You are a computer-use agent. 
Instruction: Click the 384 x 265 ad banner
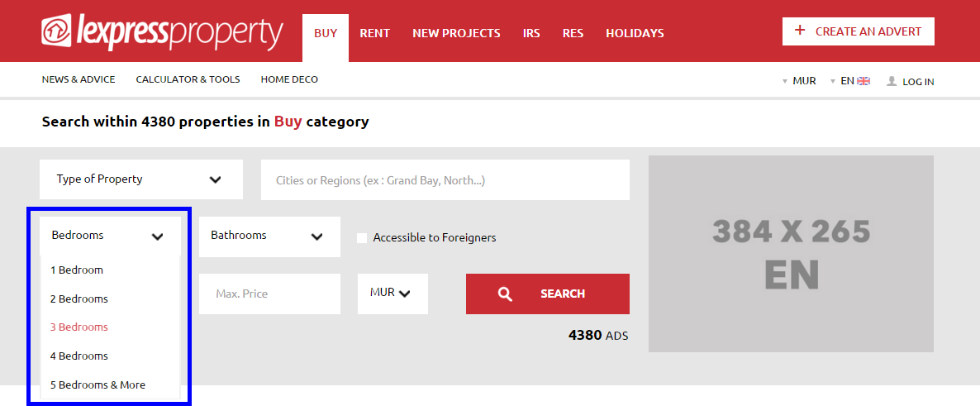(792, 253)
